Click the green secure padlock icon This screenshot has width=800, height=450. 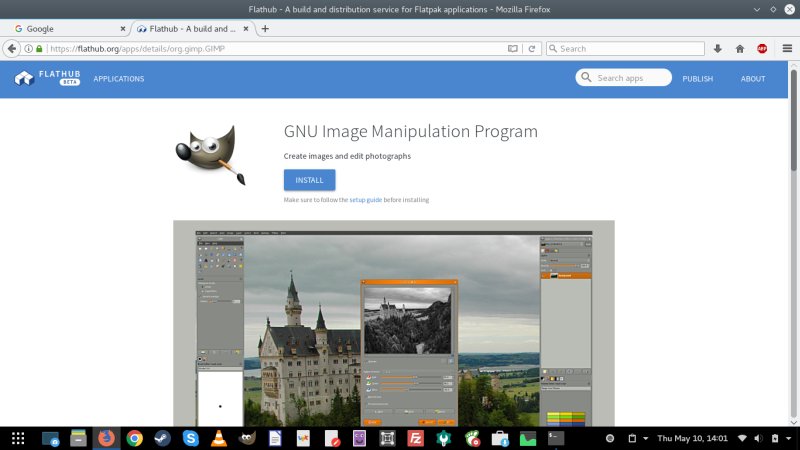coord(39,48)
